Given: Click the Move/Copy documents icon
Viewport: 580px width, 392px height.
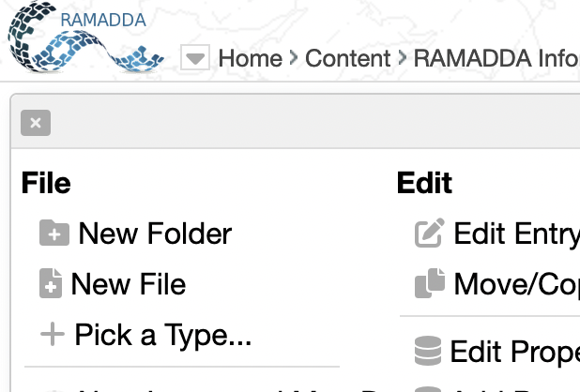Looking at the screenshot, I should pos(429,283).
